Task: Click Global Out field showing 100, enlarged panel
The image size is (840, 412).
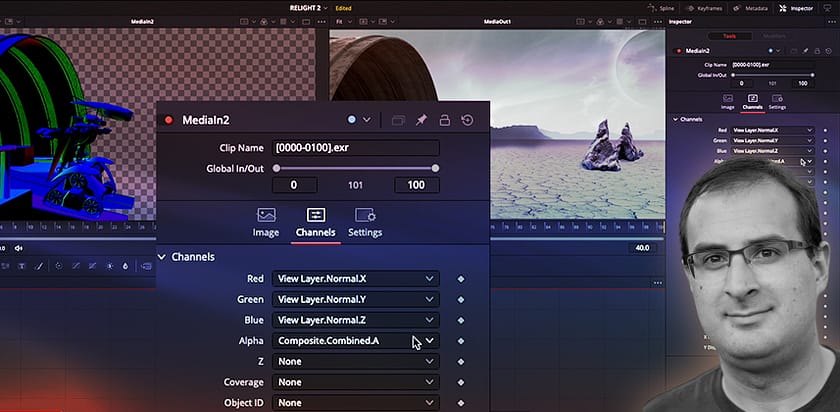Action: point(417,185)
